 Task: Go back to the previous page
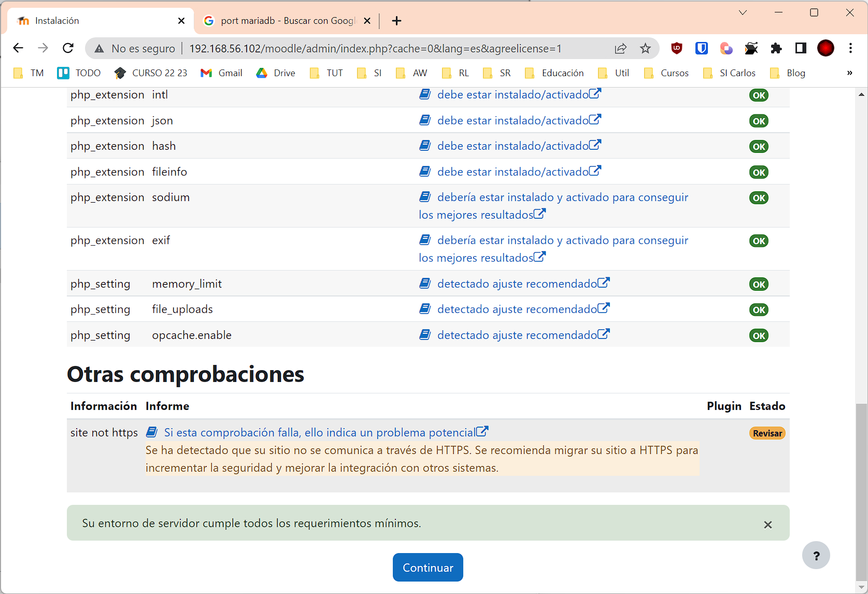[18, 48]
